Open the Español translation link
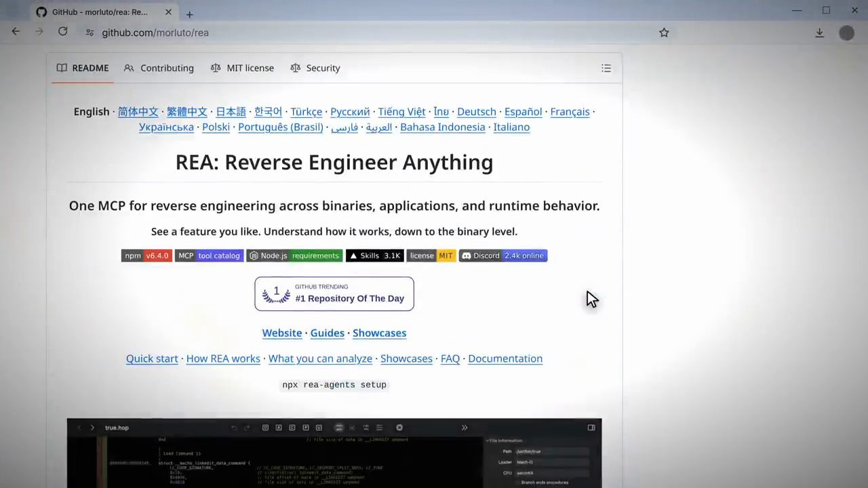 (x=524, y=112)
